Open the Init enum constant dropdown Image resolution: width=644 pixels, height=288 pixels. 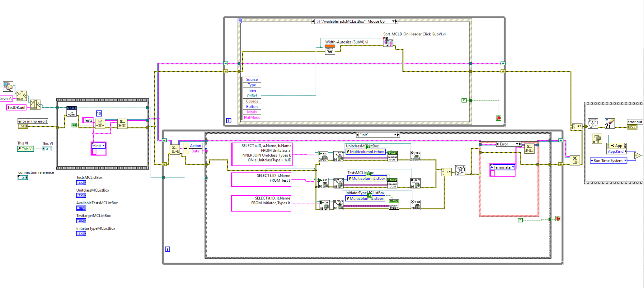103,146
